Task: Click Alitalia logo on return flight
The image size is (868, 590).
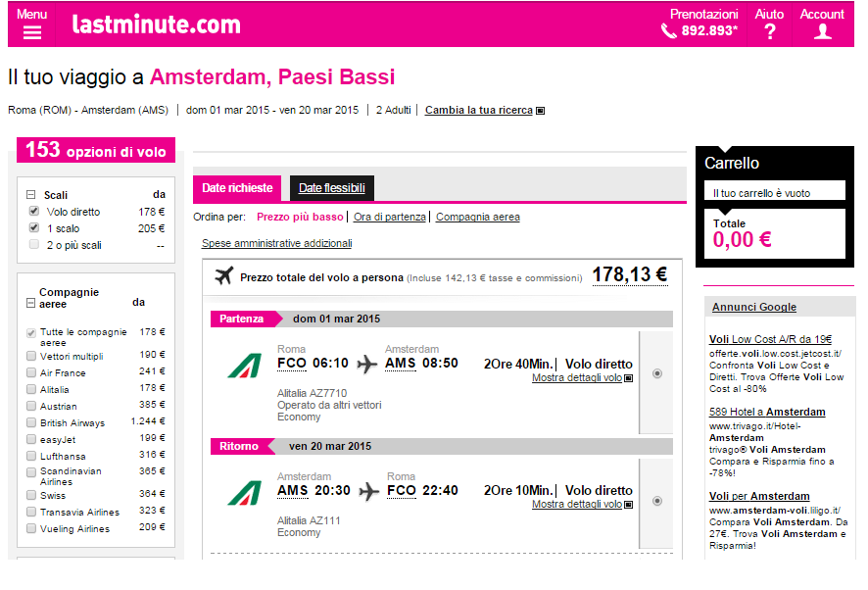Action: [x=245, y=493]
